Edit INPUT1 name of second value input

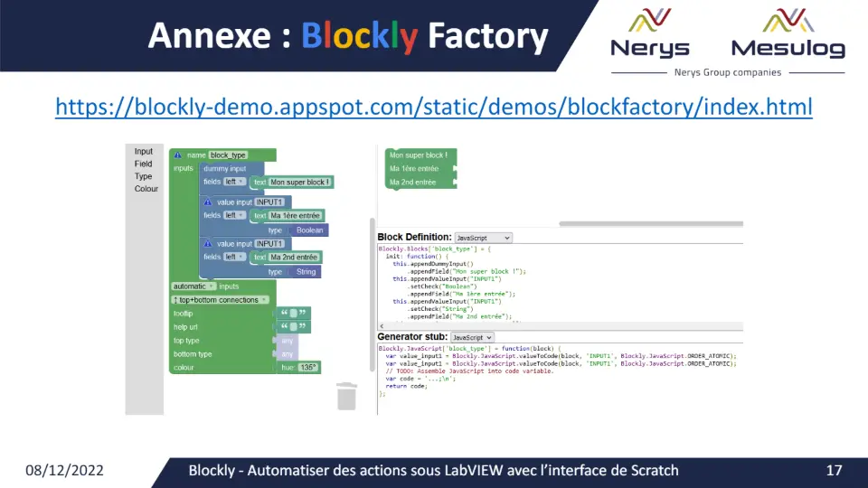point(269,244)
